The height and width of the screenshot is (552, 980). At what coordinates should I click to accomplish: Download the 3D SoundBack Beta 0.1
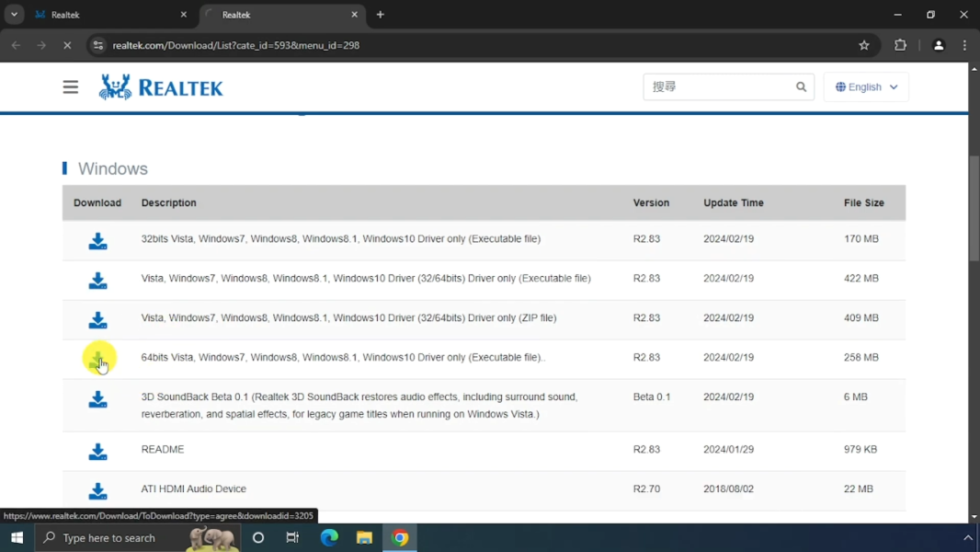[x=97, y=399]
